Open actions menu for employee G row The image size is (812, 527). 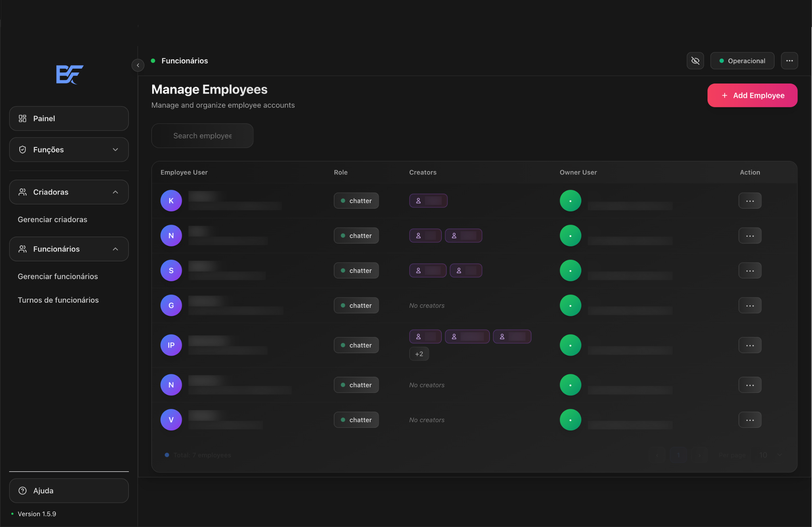click(749, 306)
